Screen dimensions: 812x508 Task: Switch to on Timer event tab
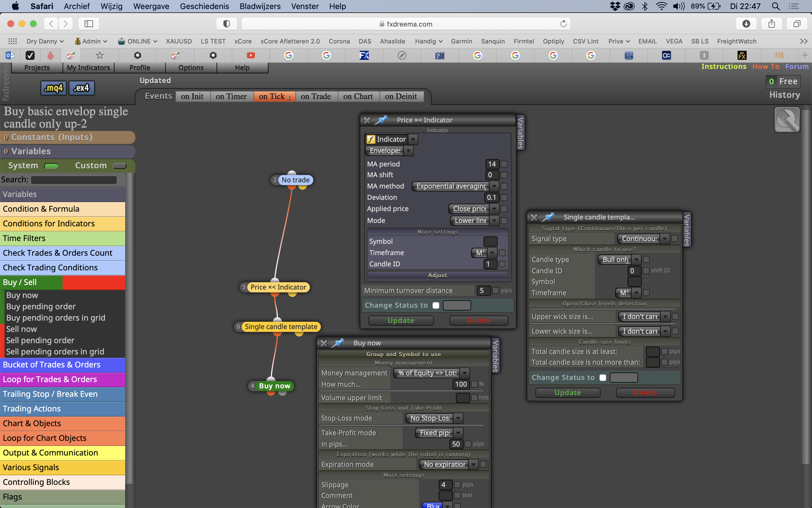tap(231, 97)
